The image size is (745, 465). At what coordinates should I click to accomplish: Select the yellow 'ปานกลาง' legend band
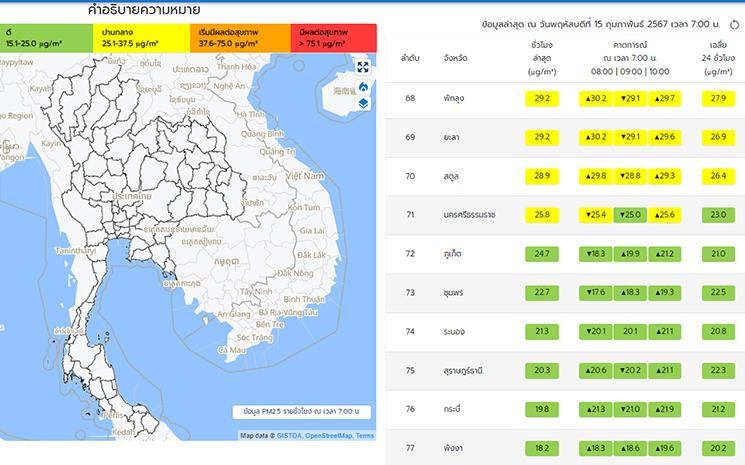142,38
